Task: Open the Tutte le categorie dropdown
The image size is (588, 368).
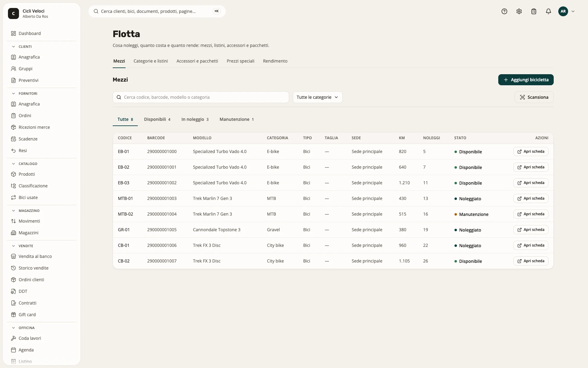Action: tap(318, 97)
